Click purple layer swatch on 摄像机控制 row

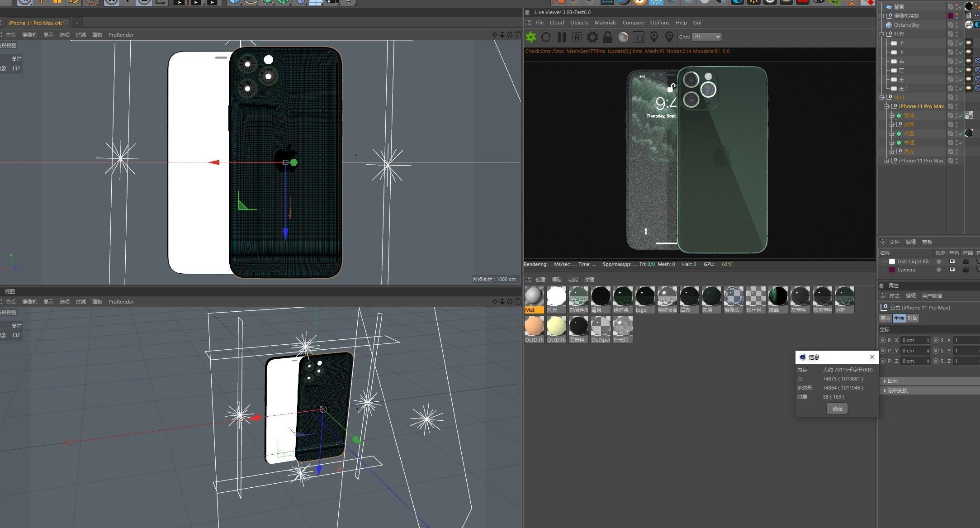point(951,16)
